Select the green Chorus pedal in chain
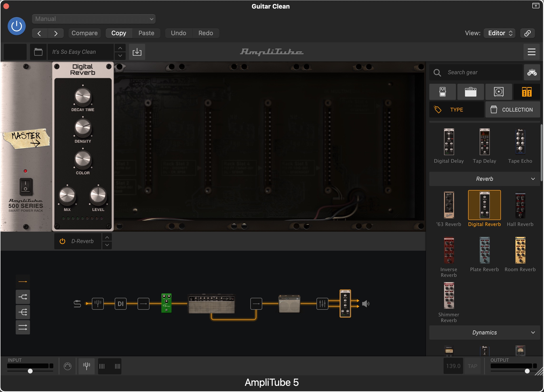Screen dimensions: 544x392 click(167, 303)
